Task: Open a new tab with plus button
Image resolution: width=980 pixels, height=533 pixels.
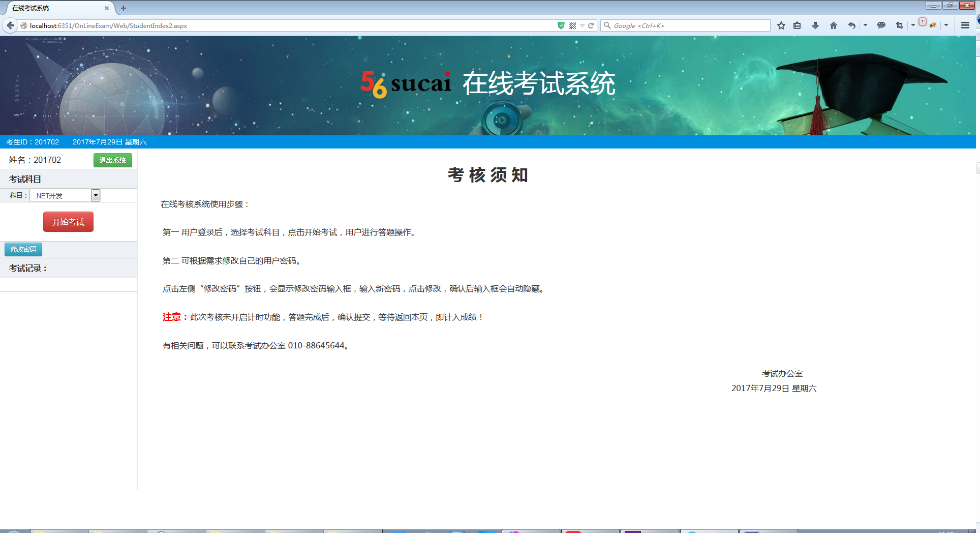Action: (124, 8)
